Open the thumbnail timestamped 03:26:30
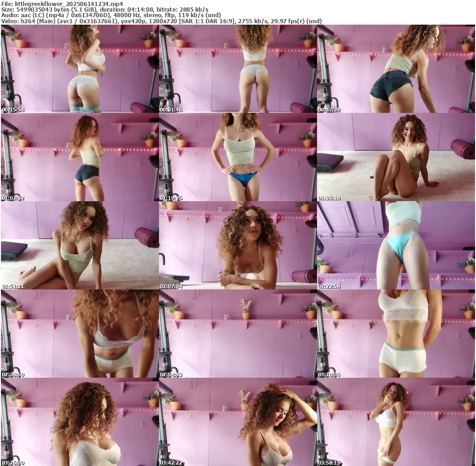The height and width of the screenshot is (466, 476). click(x=79, y=422)
